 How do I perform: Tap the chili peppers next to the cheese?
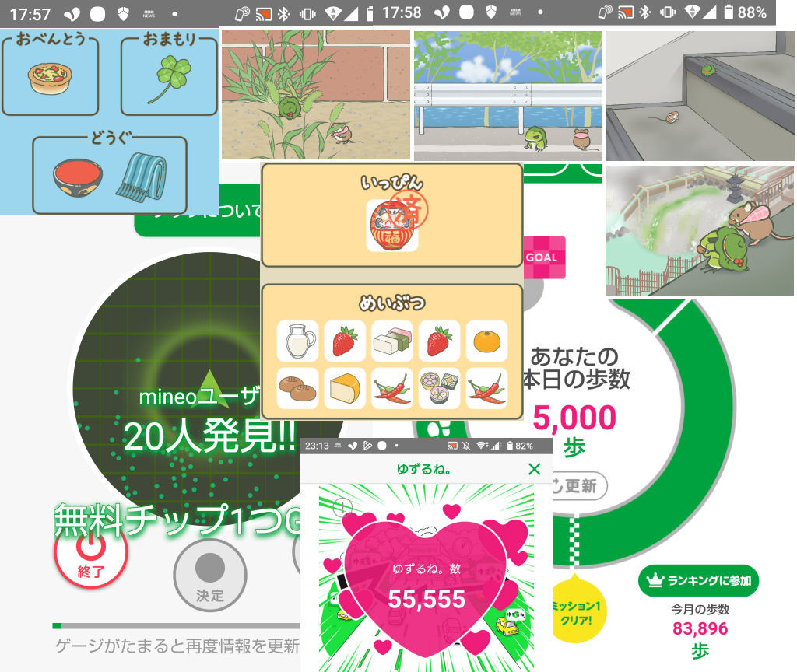coord(392,389)
